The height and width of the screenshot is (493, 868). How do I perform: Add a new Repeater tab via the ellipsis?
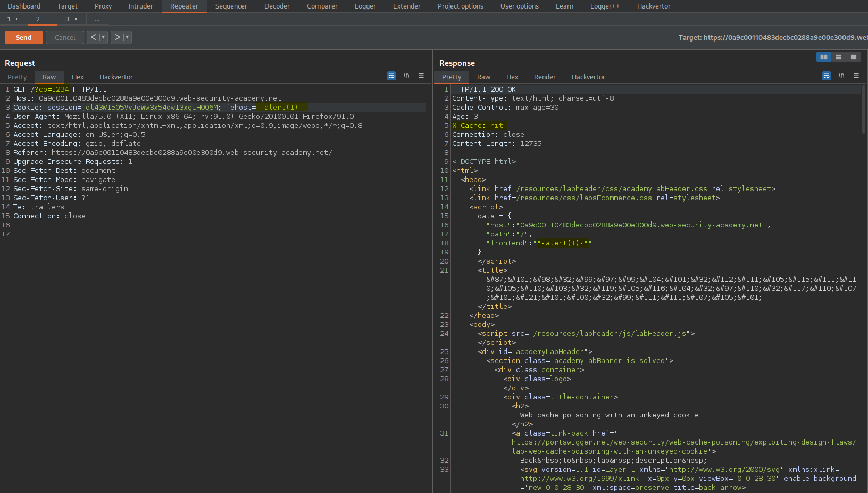[x=97, y=19]
